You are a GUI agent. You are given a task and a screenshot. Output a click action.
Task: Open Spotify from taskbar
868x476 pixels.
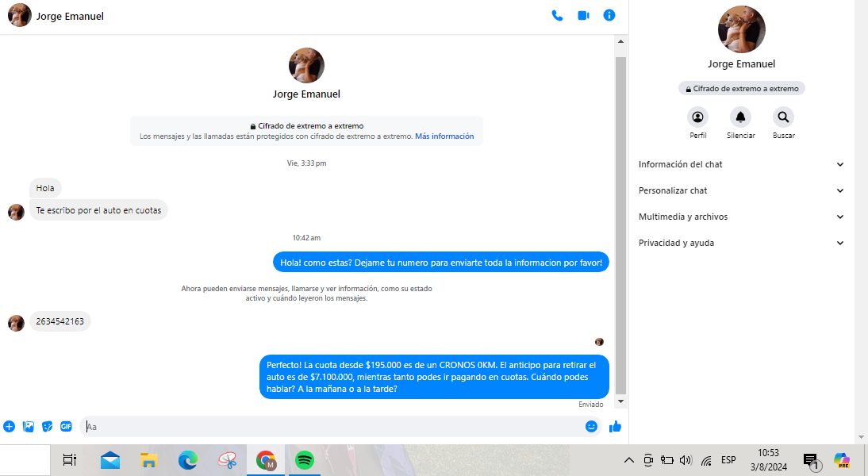pyautogui.click(x=305, y=460)
